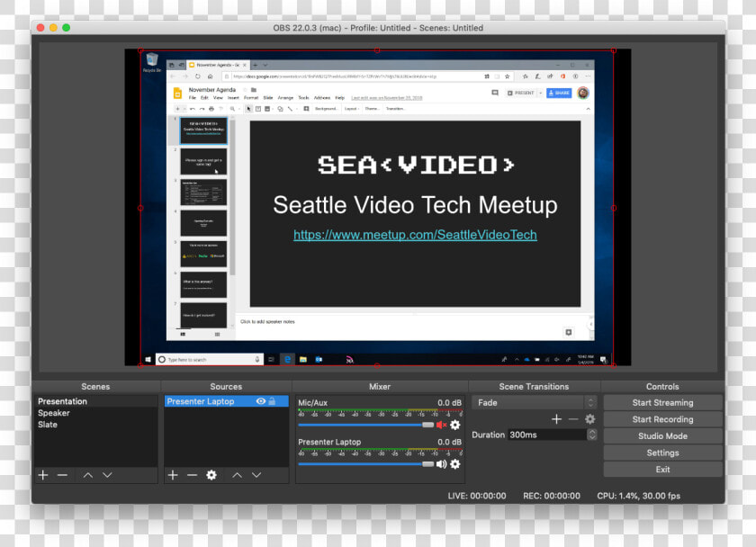Image resolution: width=756 pixels, height=547 pixels.
Task: Move the source down in the Sources list
Action: click(x=256, y=475)
